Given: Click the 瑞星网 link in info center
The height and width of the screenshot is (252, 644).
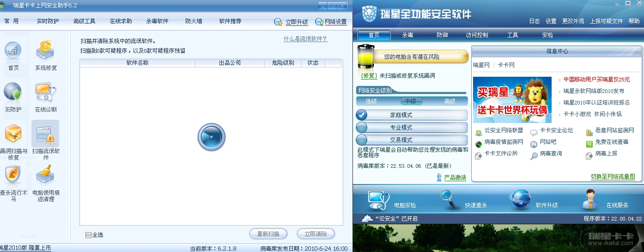Looking at the screenshot, I should [481, 65].
